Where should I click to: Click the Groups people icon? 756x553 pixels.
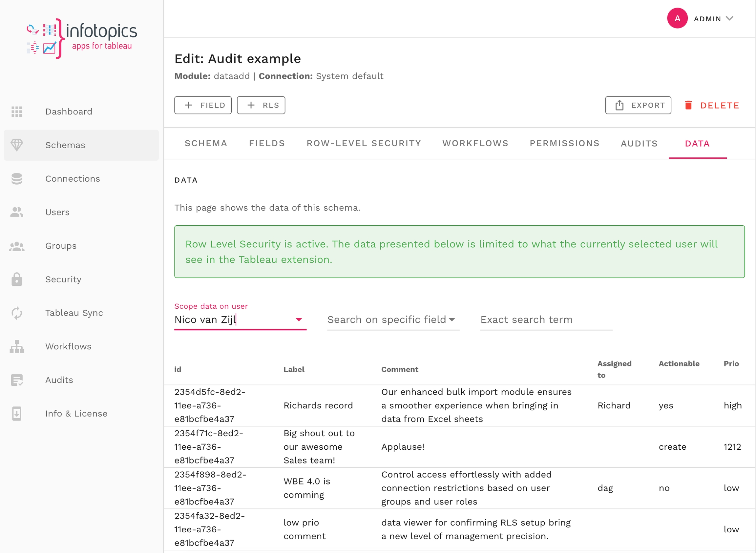[17, 246]
